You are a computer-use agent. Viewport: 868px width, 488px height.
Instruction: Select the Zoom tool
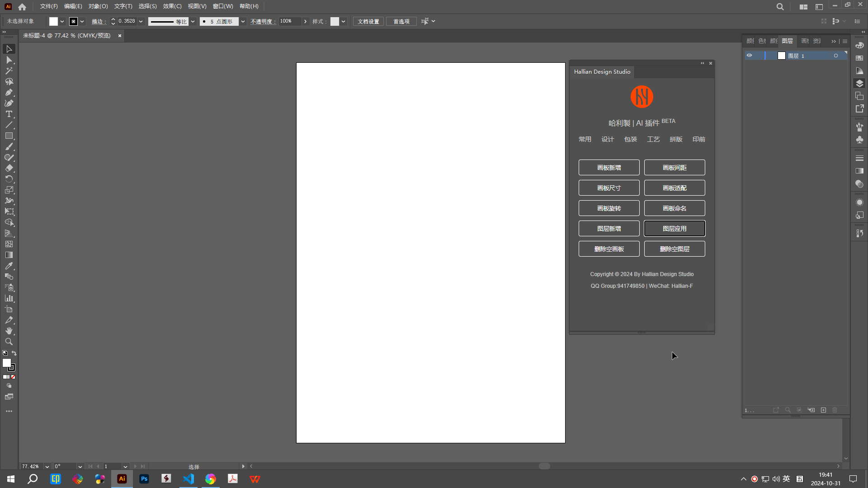point(9,342)
